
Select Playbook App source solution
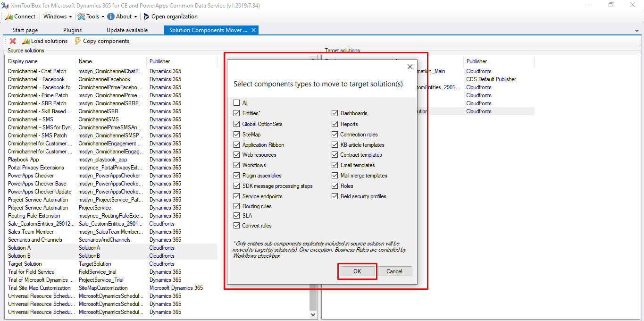click(x=111, y=160)
